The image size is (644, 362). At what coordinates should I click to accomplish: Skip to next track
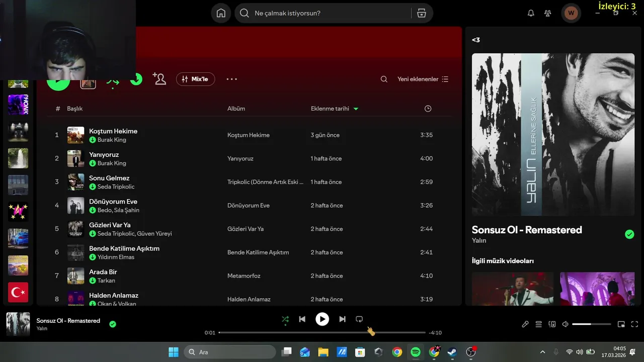pos(342,319)
